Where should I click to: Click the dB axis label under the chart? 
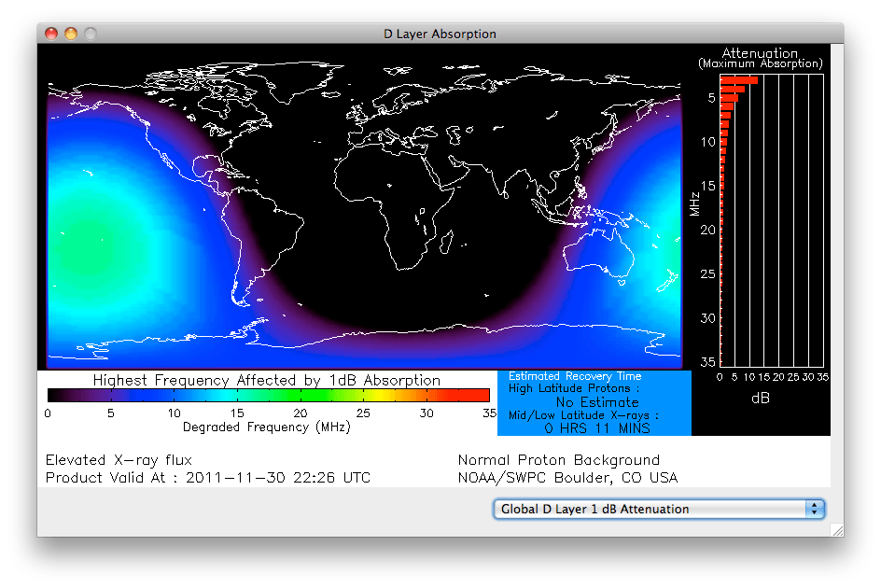click(762, 396)
